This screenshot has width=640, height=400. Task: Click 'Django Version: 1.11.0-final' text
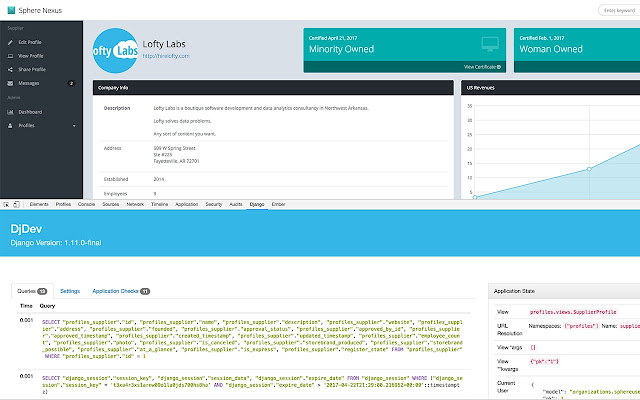[56, 243]
